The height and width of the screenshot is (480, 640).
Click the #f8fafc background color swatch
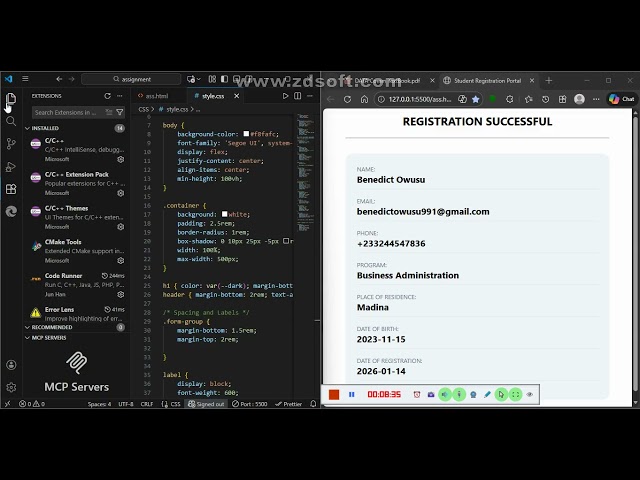[246, 133]
